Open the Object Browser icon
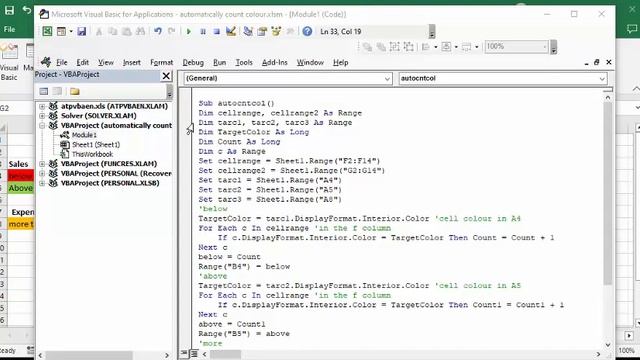The width and height of the screenshot is (640, 360). [276, 31]
